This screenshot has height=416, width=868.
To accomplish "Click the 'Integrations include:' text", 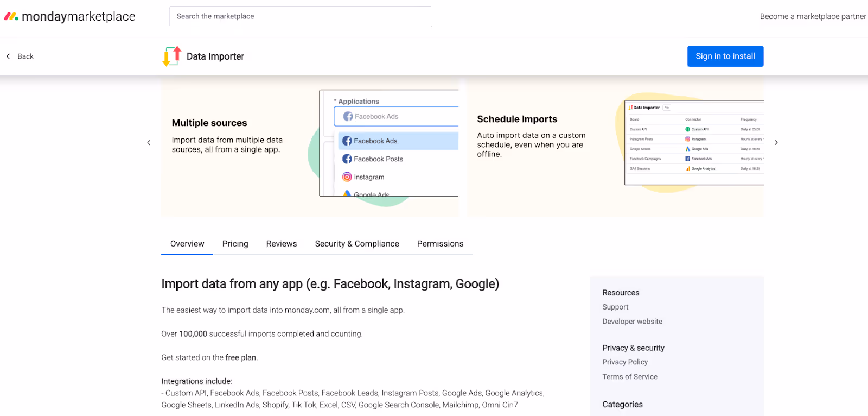I will coord(196,381).
